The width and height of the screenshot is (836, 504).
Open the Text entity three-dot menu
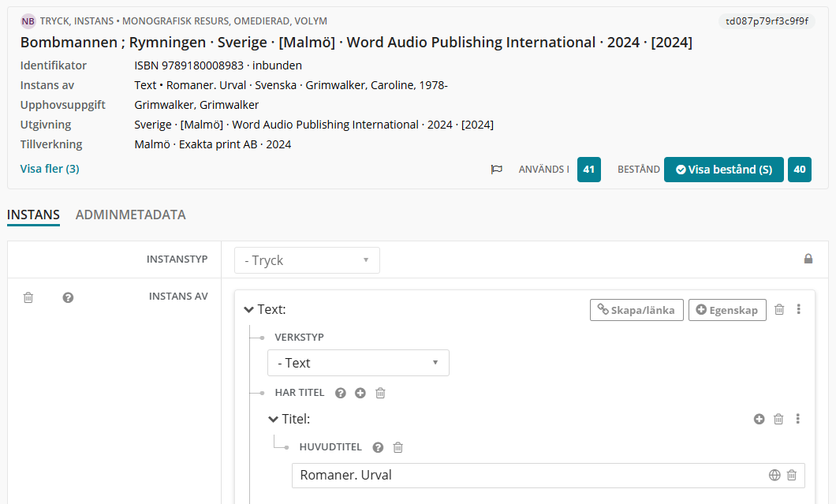click(x=798, y=309)
